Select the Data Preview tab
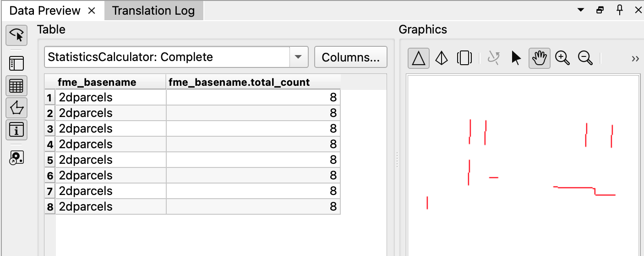Viewport: 644px width, 256px height. pos(45,11)
